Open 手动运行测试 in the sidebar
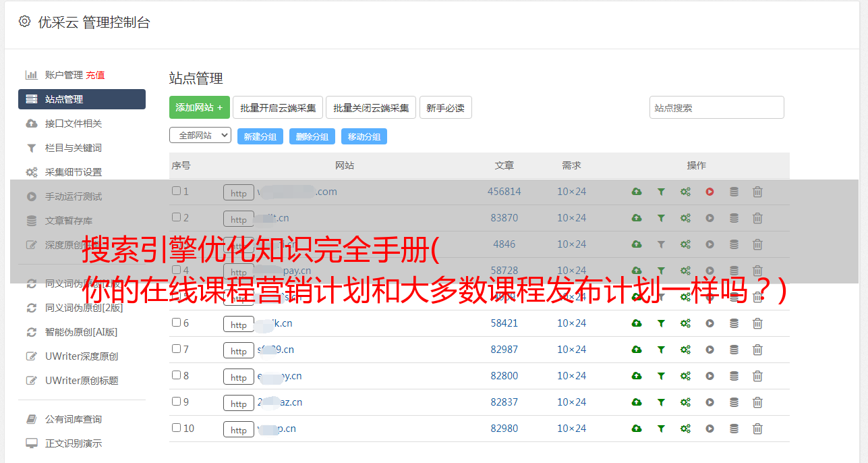This screenshot has width=868, height=463. click(x=74, y=196)
